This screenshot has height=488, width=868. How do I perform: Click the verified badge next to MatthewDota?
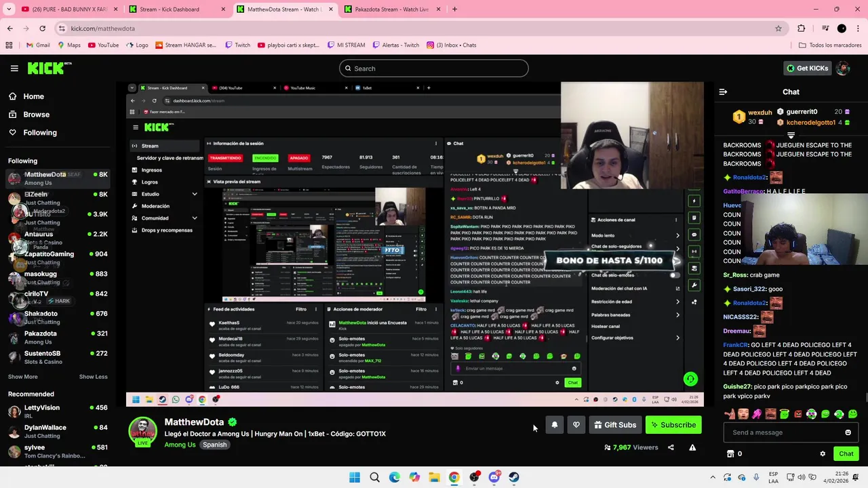point(233,422)
